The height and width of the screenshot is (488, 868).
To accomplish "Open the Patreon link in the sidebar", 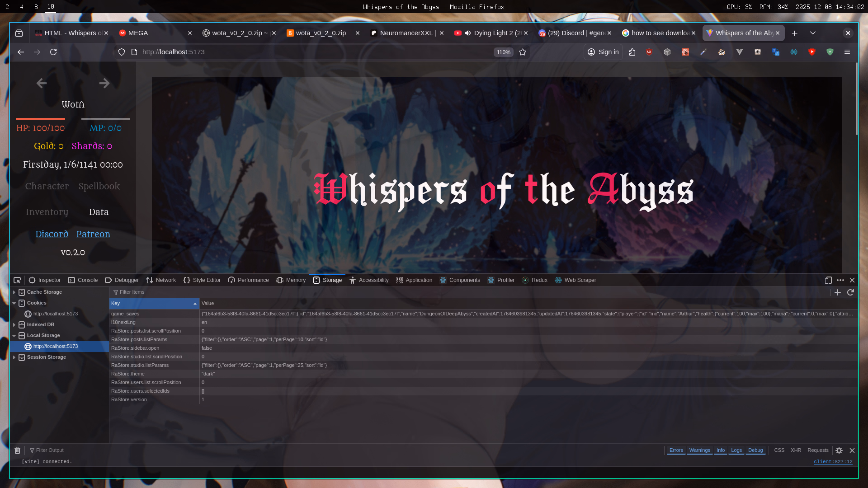I will tap(93, 234).
